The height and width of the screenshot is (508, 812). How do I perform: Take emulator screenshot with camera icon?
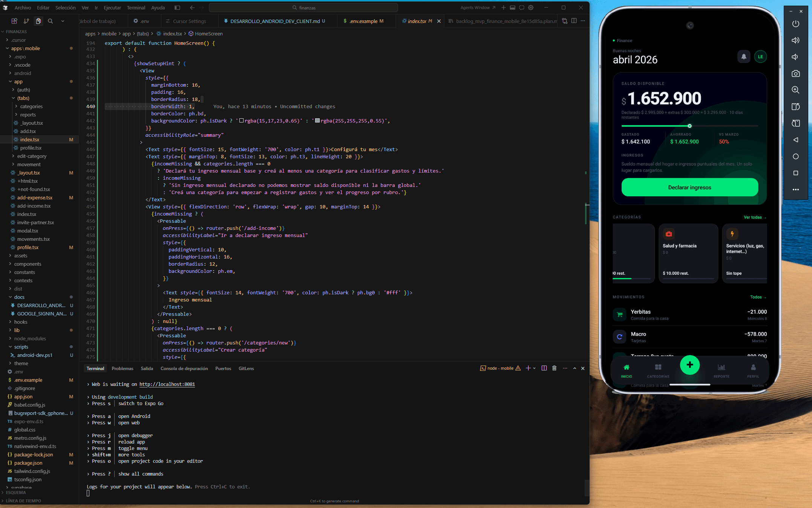(795, 73)
